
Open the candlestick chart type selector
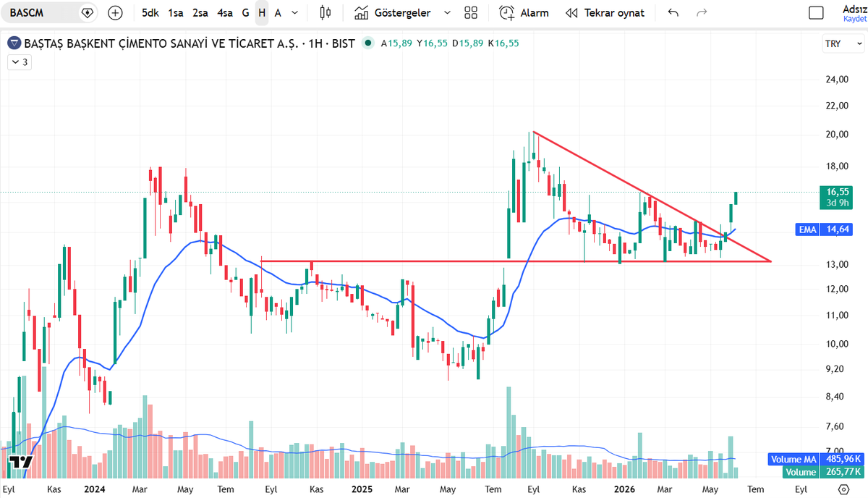[325, 13]
